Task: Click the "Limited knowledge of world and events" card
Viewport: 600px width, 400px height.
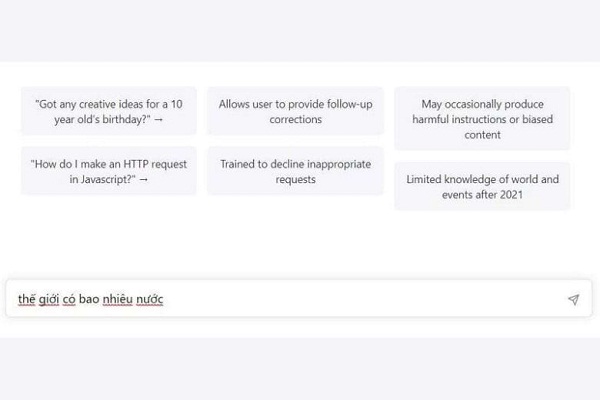Action: click(x=482, y=187)
